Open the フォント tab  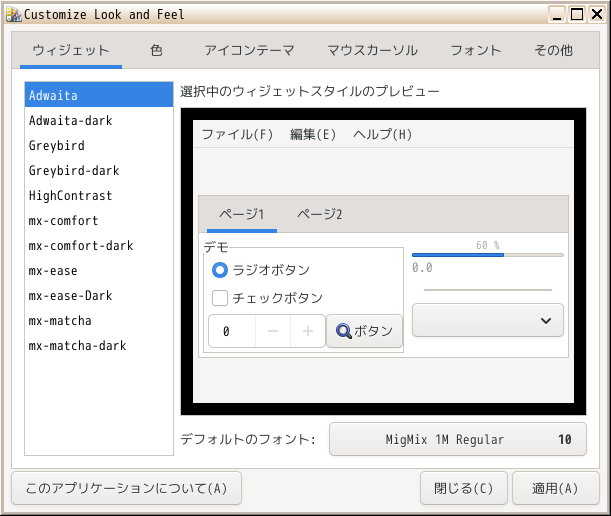tap(476, 50)
